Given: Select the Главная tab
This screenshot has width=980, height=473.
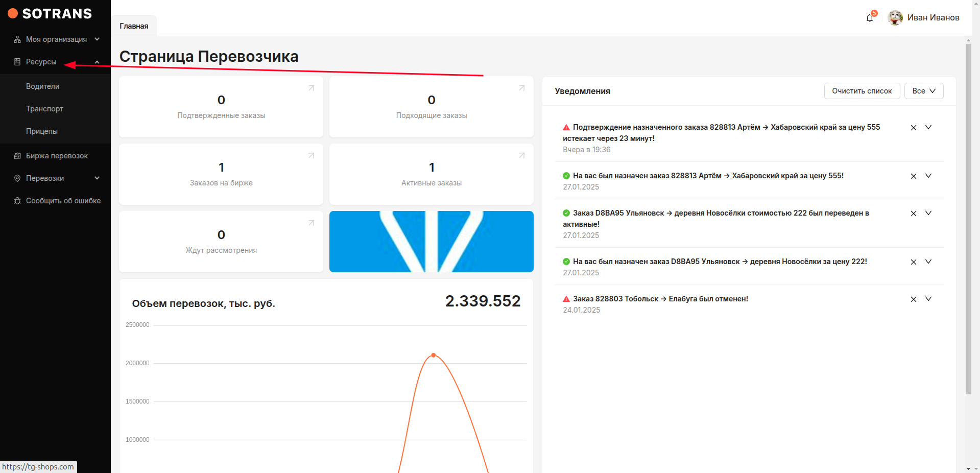Looking at the screenshot, I should click(x=134, y=26).
